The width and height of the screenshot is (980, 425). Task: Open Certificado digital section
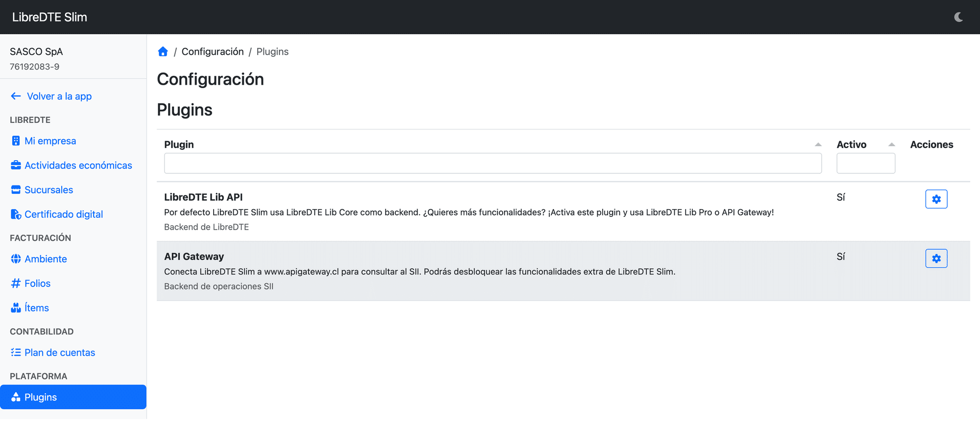click(64, 214)
